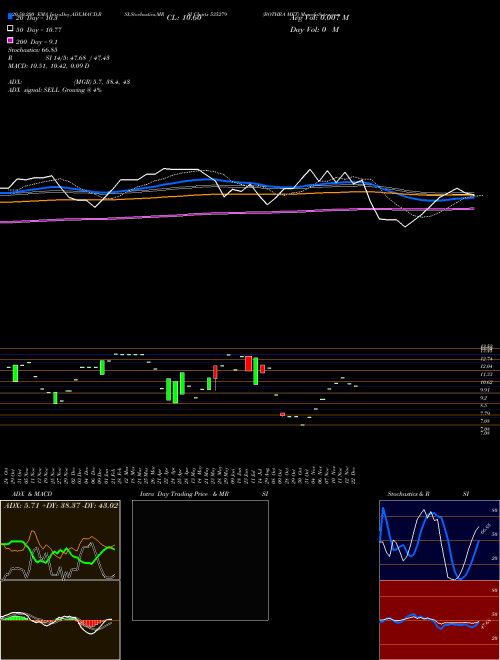The height and width of the screenshot is (660, 500).
Task: Click the 'Intra Day Trading Price & MR' panel title
Action: pos(184,494)
